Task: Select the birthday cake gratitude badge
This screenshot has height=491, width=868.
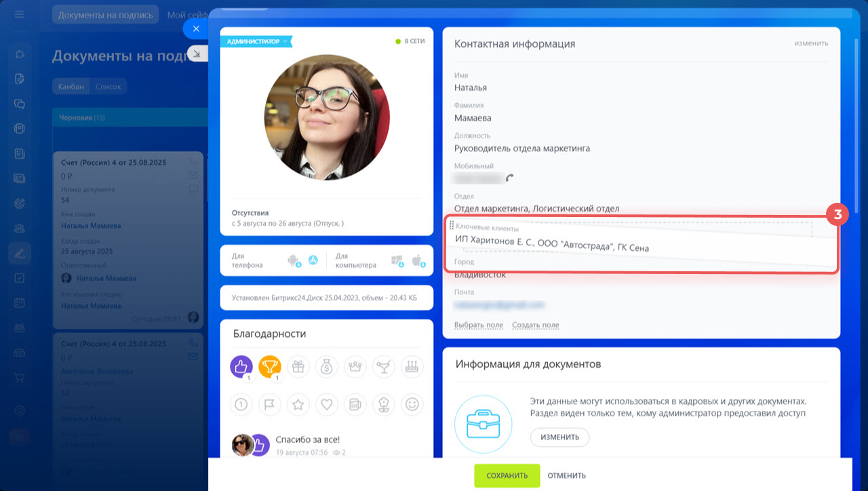Action: 411,367
